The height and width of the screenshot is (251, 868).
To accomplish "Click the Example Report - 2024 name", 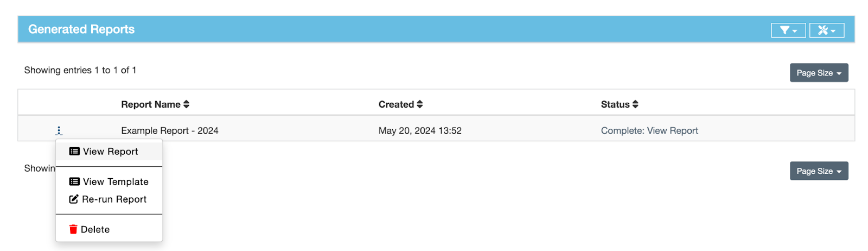I will (x=169, y=131).
